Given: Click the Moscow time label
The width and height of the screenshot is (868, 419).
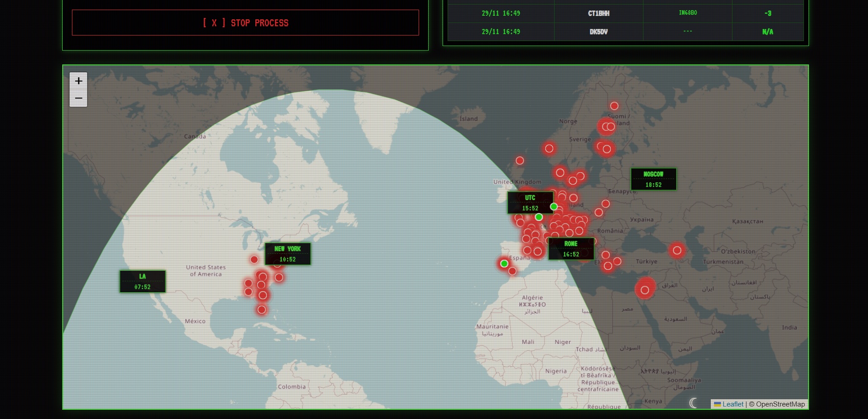Looking at the screenshot, I should 653,179.
